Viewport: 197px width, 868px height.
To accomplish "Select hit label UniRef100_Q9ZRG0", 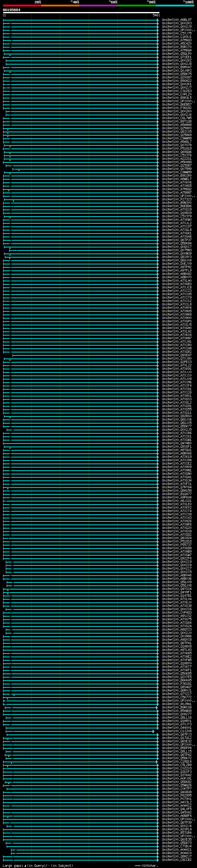I will click(x=176, y=416).
